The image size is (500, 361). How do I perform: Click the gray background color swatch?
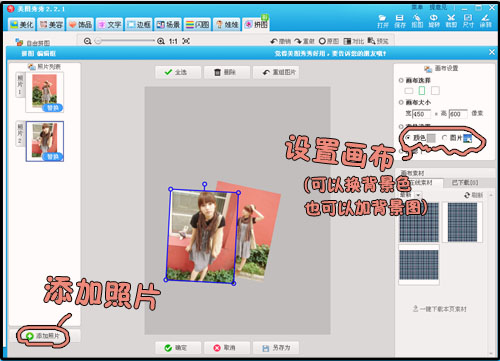point(431,138)
